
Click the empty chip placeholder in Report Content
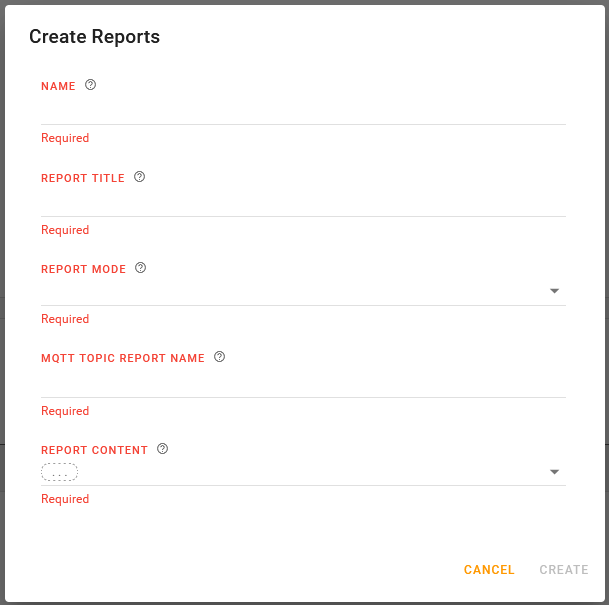coord(60,472)
